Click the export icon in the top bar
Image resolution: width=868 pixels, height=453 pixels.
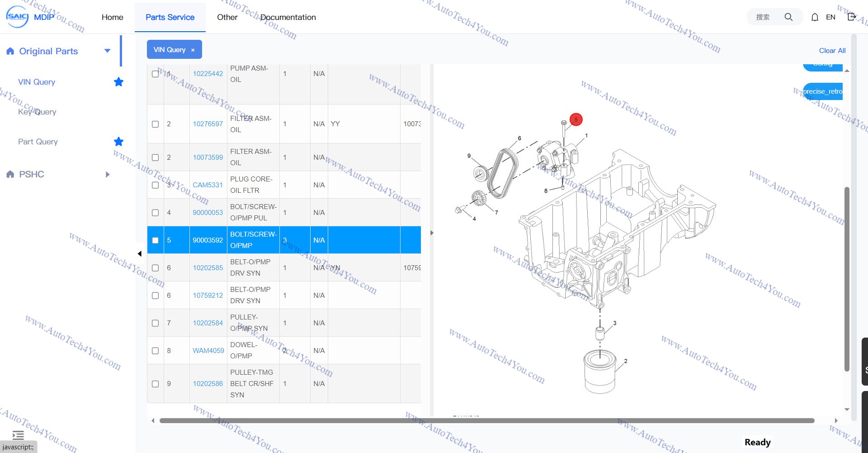click(851, 17)
